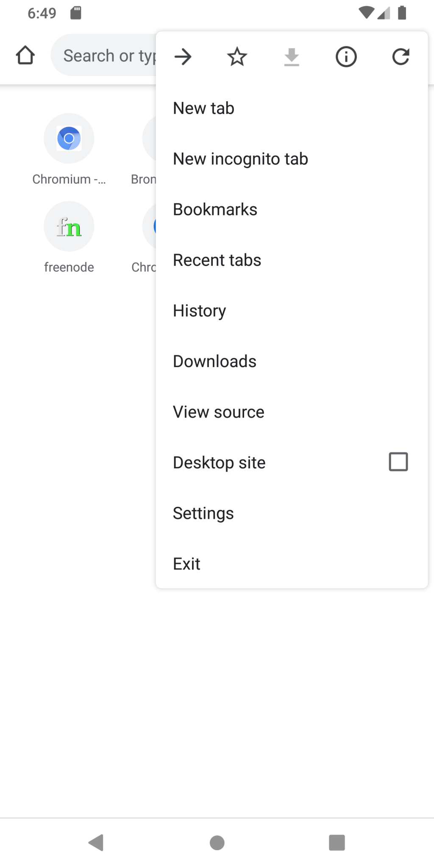This screenshot has width=434, height=868.
Task: Tap the download icon in the menu bar
Action: (291, 56)
